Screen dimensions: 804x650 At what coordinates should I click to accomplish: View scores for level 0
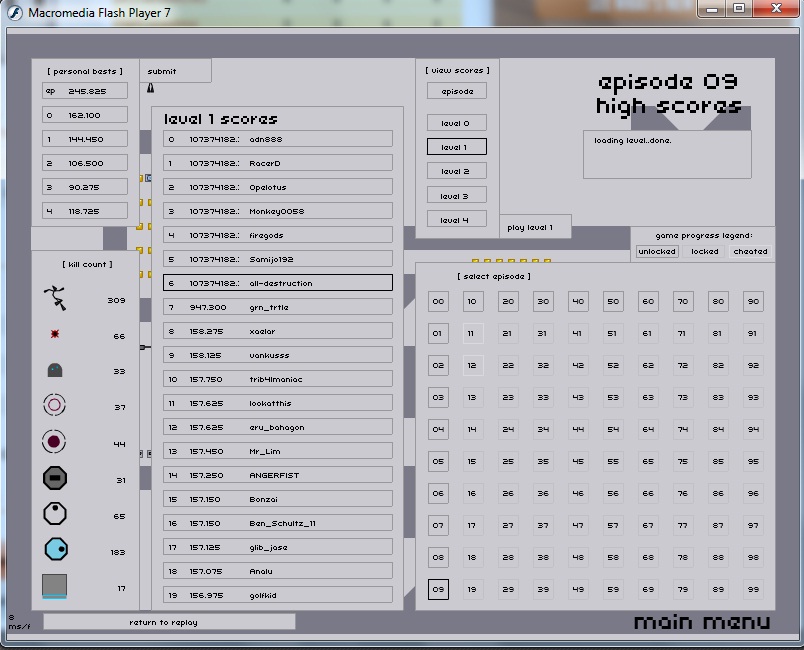pyautogui.click(x=456, y=123)
